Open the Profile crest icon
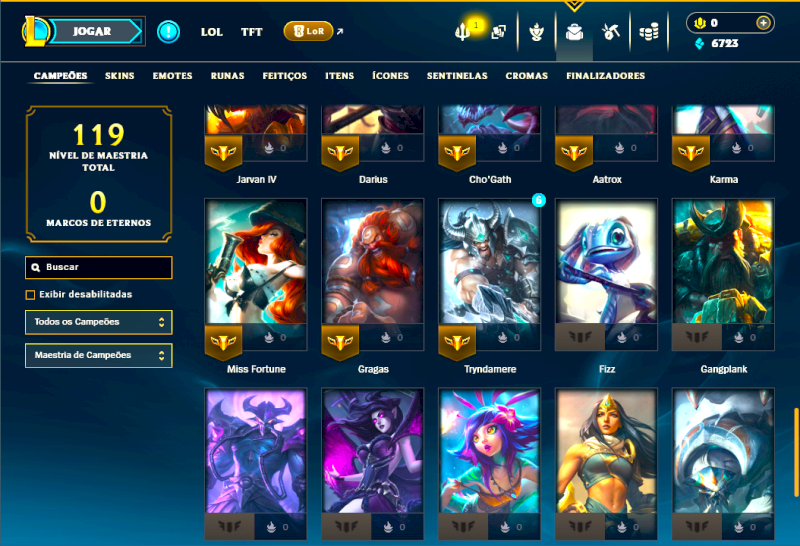Viewport: 800px width, 546px height. pyautogui.click(x=536, y=32)
